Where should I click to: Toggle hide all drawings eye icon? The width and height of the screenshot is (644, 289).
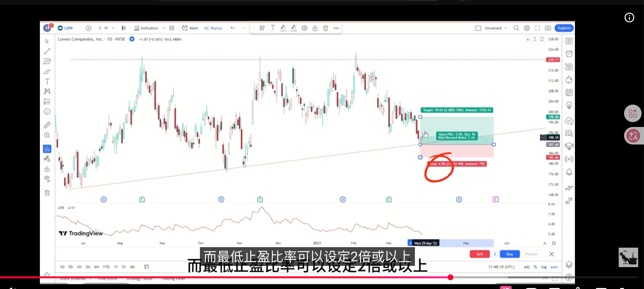click(x=47, y=179)
